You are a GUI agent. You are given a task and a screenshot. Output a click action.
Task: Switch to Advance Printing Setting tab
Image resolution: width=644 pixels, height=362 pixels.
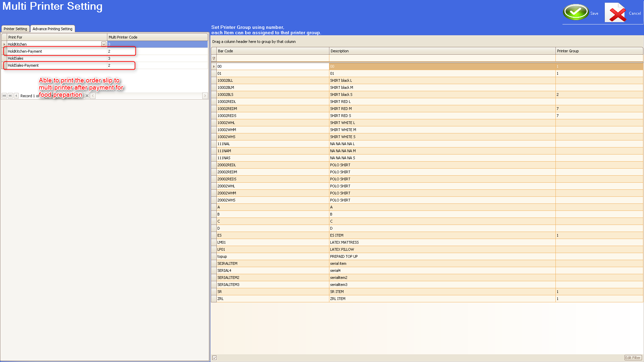(x=52, y=29)
